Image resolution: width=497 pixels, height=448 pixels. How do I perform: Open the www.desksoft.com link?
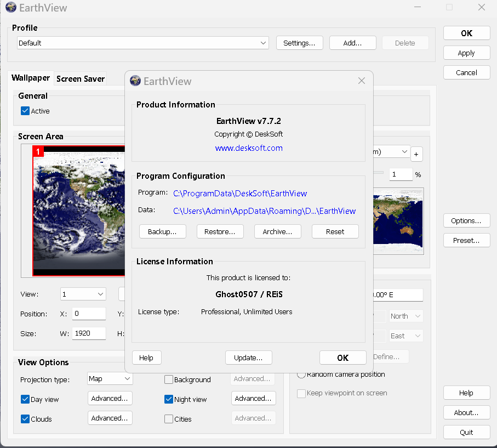(249, 148)
